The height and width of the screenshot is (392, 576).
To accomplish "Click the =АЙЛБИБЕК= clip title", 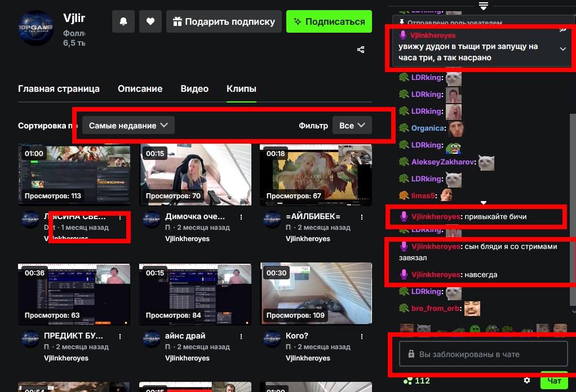I will [313, 216].
